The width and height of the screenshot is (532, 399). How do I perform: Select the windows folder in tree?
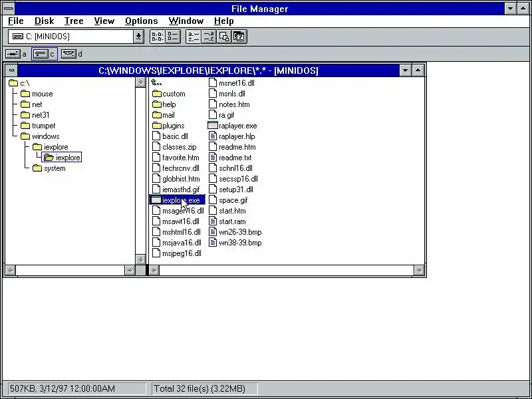tap(40, 136)
